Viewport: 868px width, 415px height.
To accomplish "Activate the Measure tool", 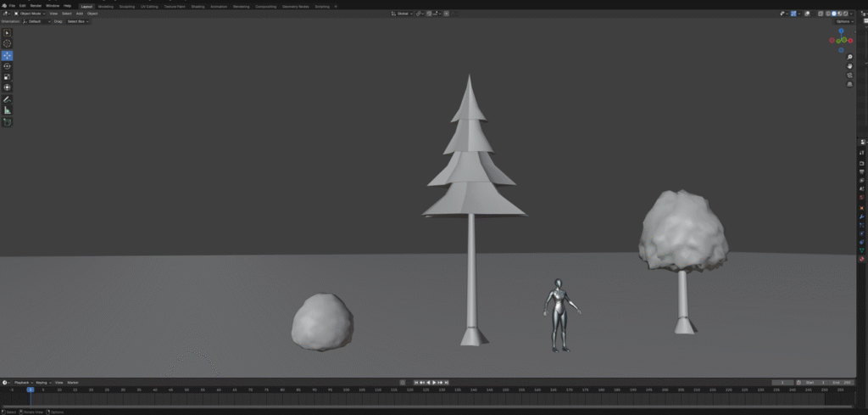I will click(x=8, y=110).
